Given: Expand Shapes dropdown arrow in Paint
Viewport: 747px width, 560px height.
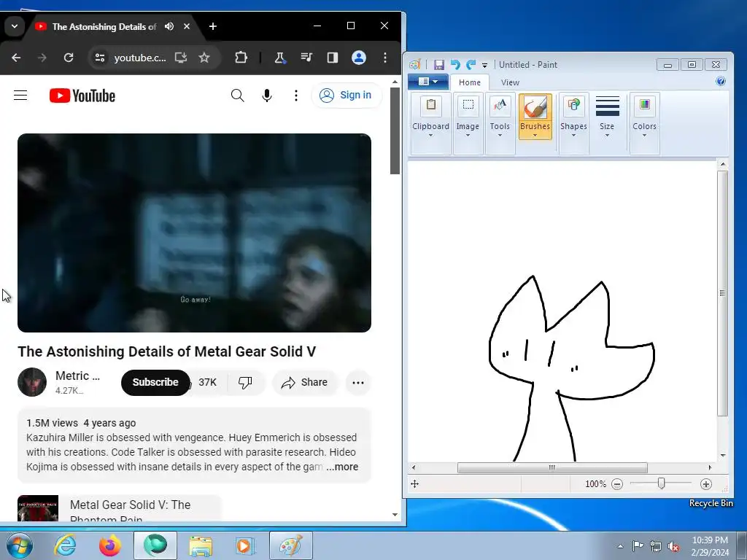Looking at the screenshot, I should (573, 135).
